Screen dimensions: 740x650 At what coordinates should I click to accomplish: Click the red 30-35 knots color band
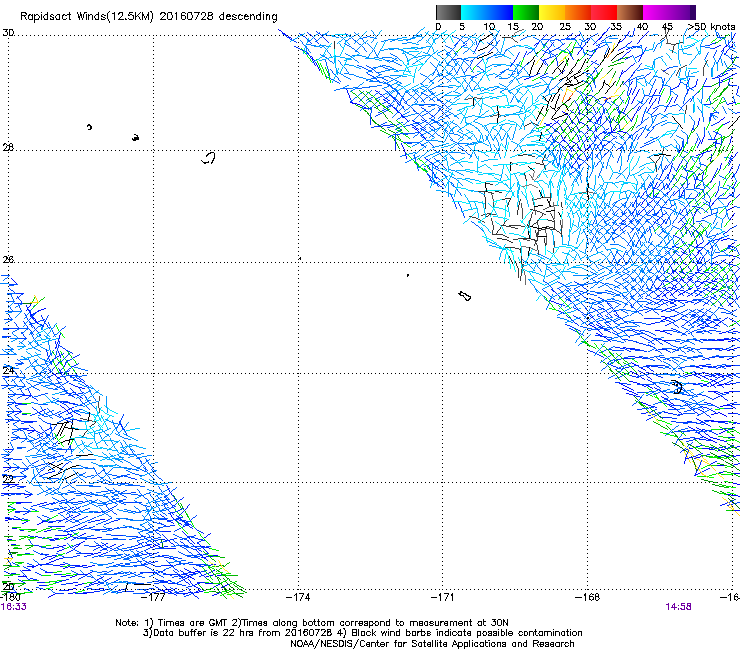pyautogui.click(x=604, y=12)
